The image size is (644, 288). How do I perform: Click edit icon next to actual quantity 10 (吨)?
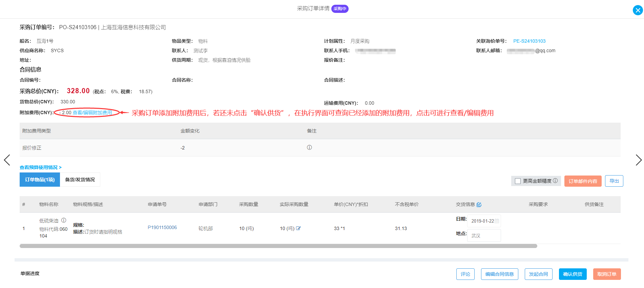[298, 228]
